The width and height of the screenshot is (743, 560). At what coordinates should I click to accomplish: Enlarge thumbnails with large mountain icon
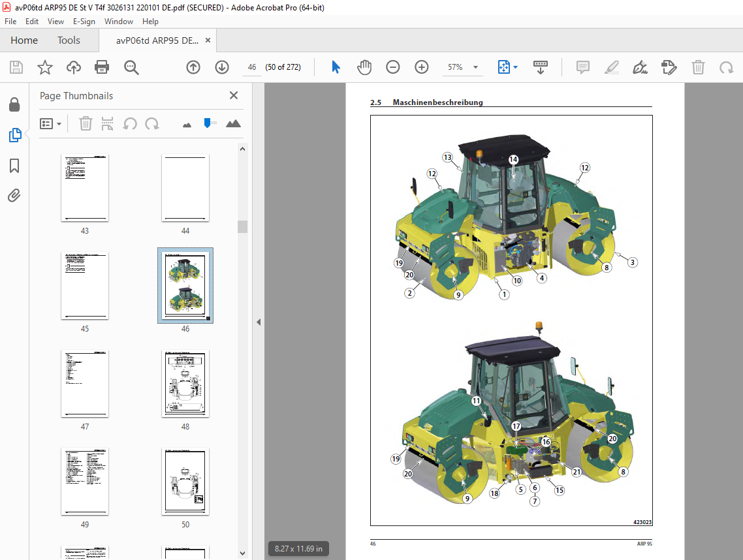point(233,123)
